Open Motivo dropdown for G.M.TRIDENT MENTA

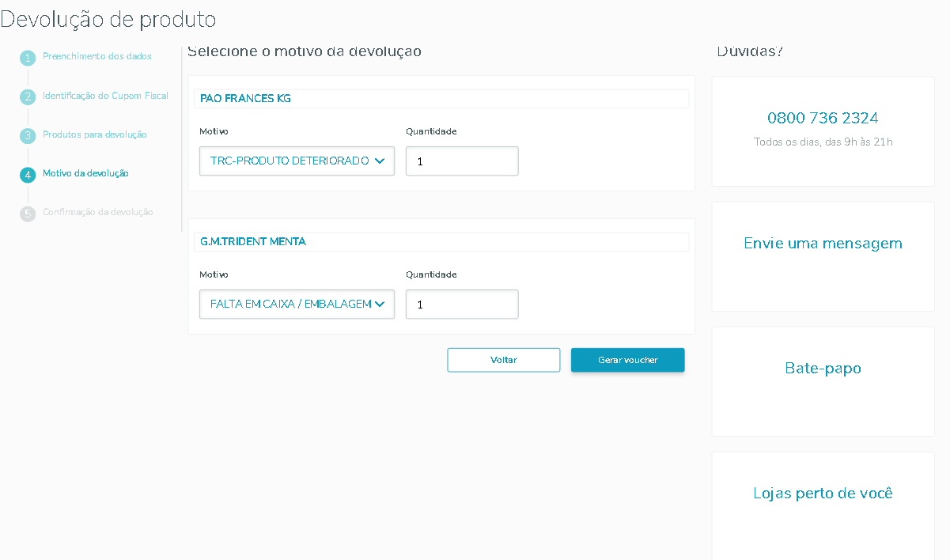pos(297,304)
